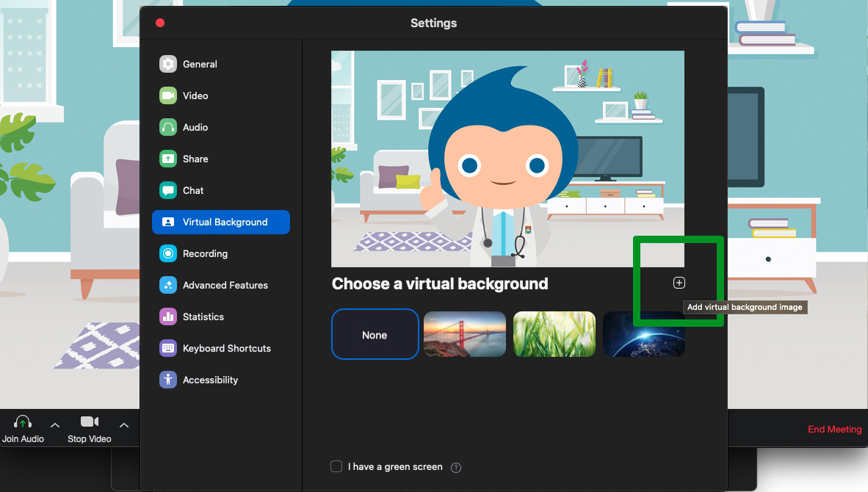Click the Chat bubble icon in sidebar
Screen dimensions: 868x492
[x=168, y=190]
